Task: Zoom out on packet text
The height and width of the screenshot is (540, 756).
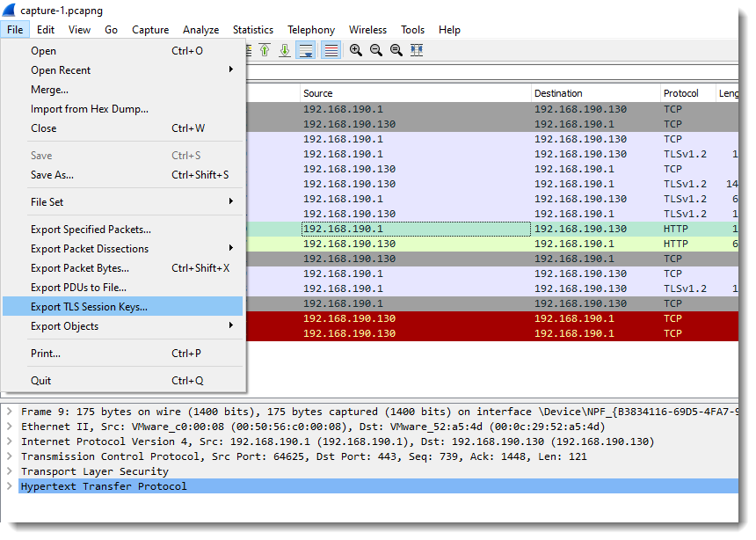Action: (376, 51)
